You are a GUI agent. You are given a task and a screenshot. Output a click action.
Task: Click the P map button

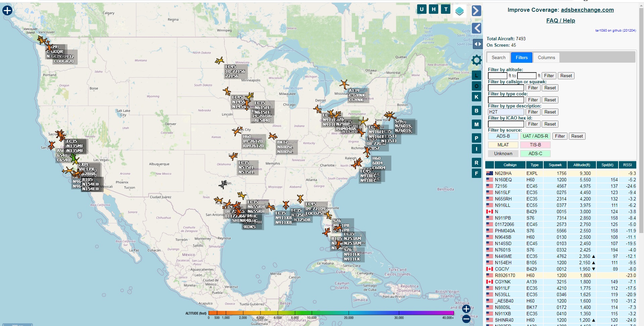477,138
